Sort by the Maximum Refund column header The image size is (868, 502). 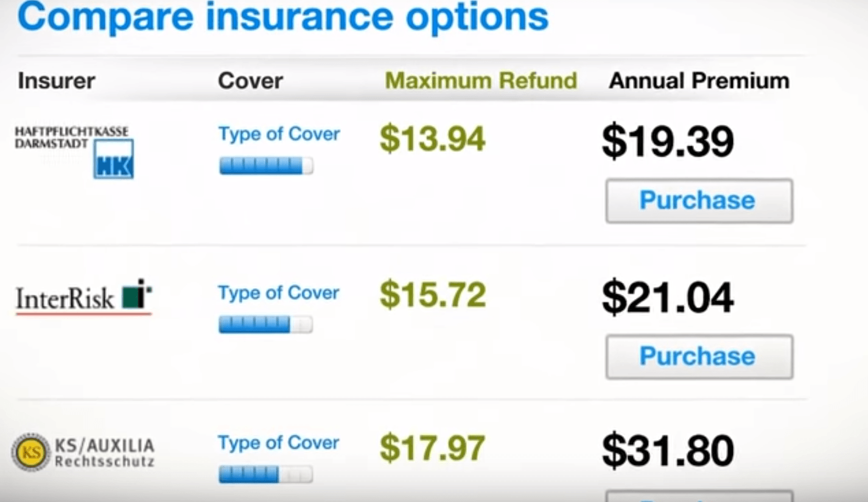click(481, 81)
